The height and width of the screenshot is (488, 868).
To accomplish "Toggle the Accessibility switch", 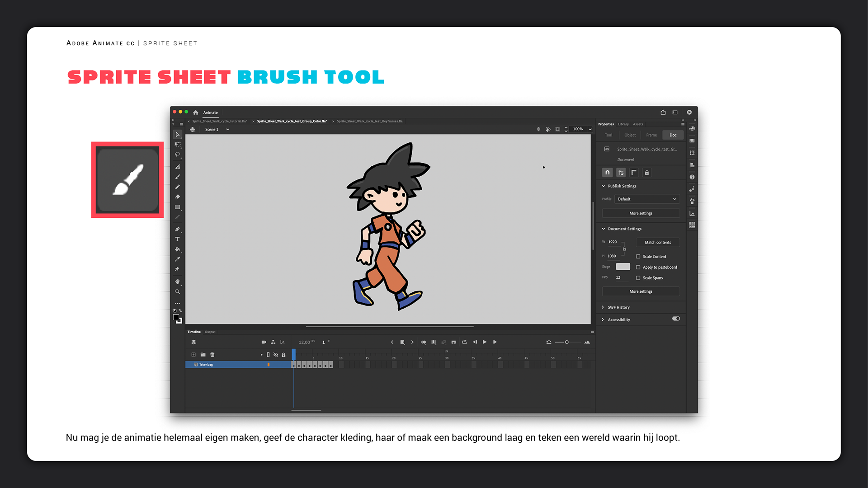I will 676,319.
